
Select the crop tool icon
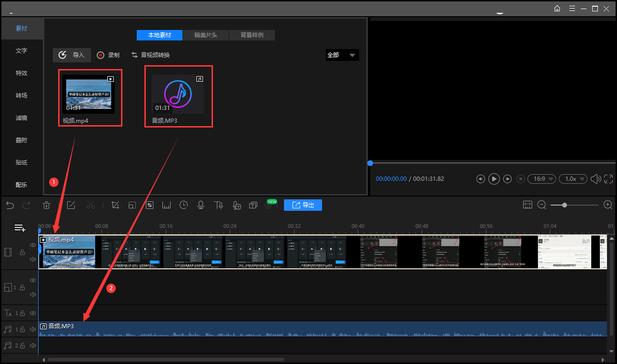[115, 205]
